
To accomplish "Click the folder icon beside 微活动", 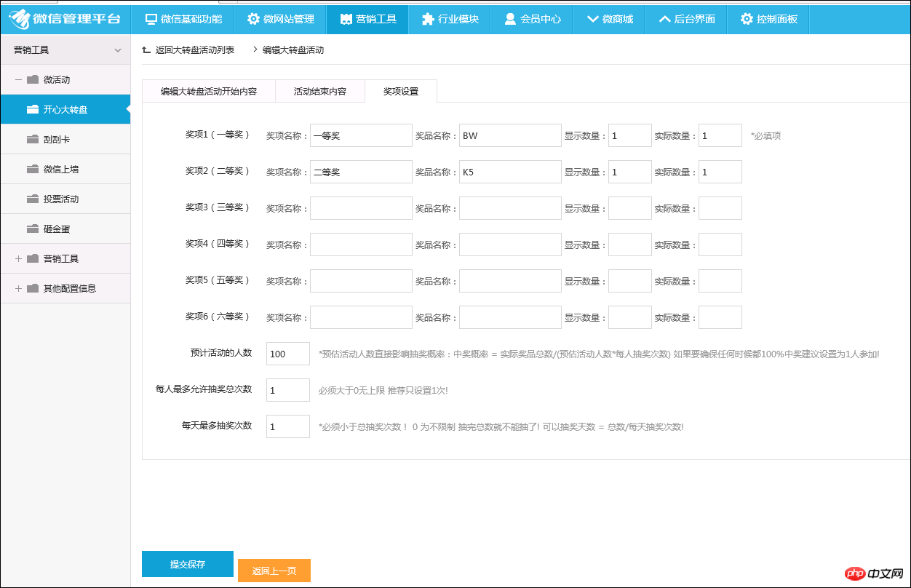I will pos(33,79).
